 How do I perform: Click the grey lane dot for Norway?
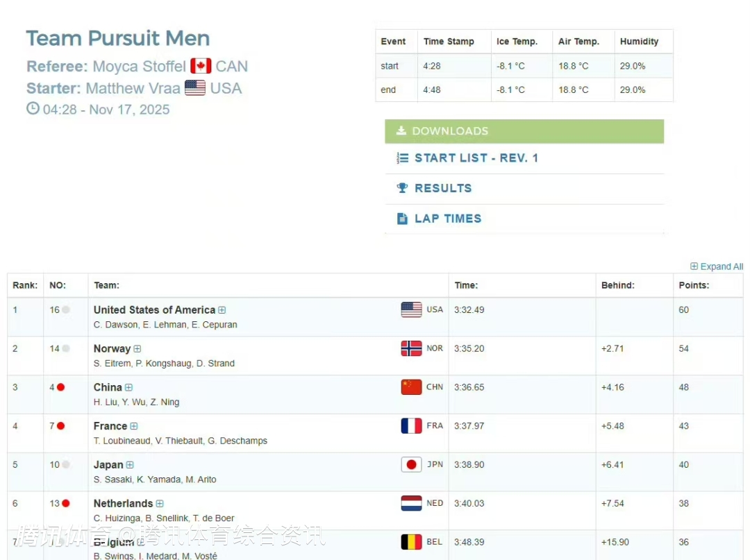click(x=66, y=348)
